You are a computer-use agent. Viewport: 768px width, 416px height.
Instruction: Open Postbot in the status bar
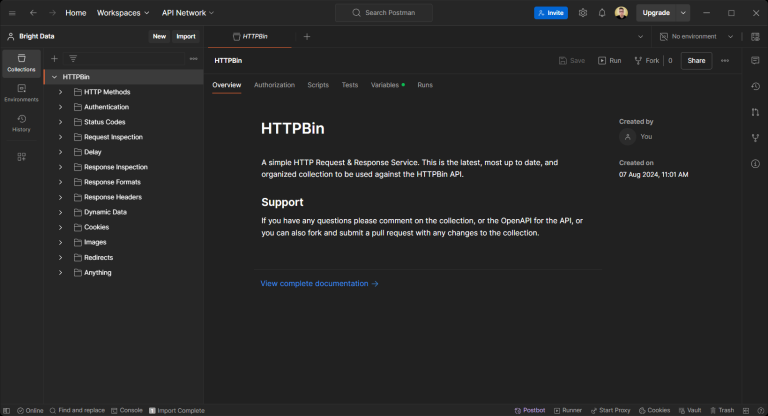coord(529,410)
